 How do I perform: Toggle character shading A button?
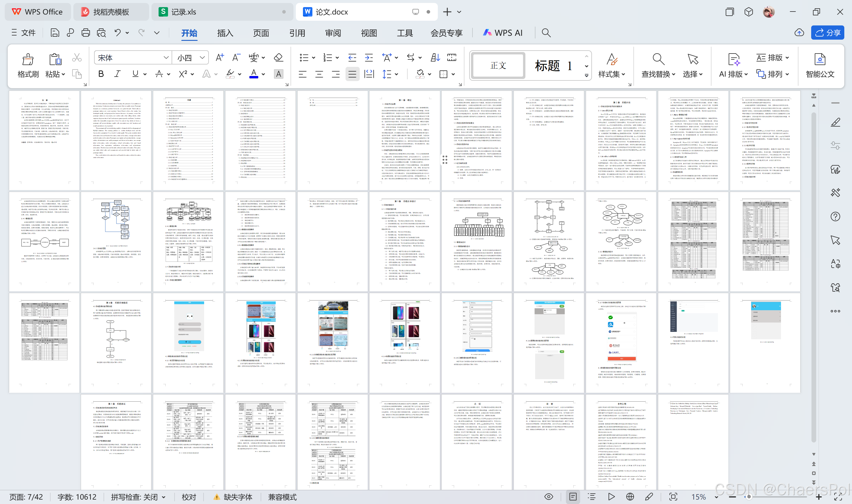(278, 74)
